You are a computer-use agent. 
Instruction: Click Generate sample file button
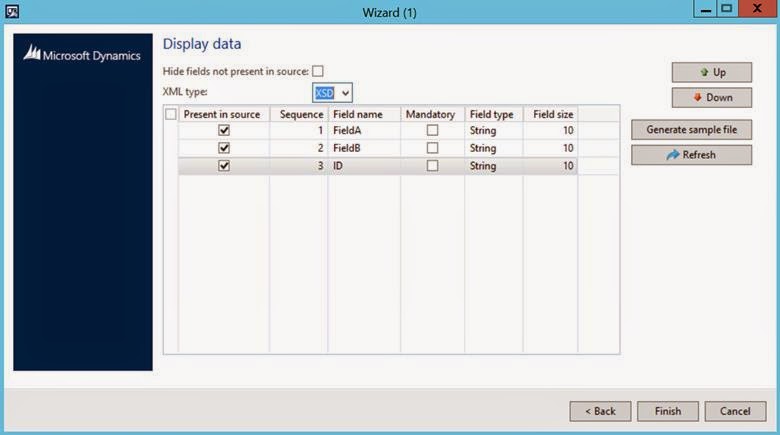tap(691, 130)
